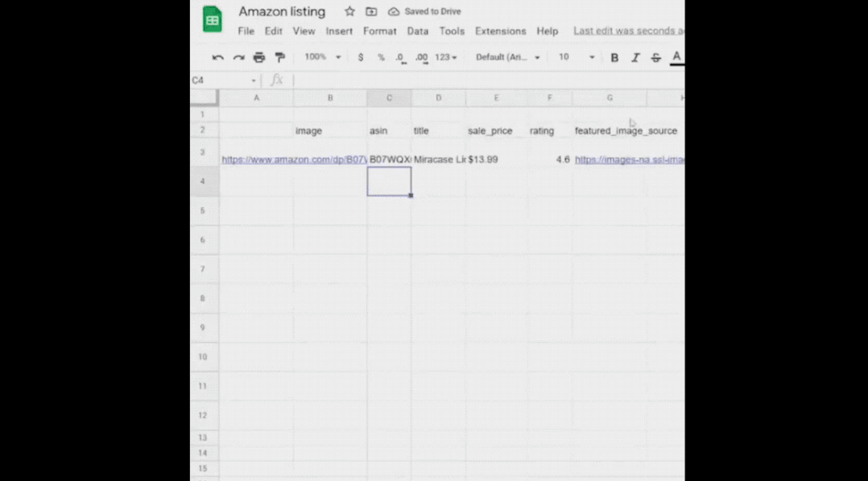Open the 'Last edit was seconds ago' link
This screenshot has height=481, width=868.
(628, 31)
